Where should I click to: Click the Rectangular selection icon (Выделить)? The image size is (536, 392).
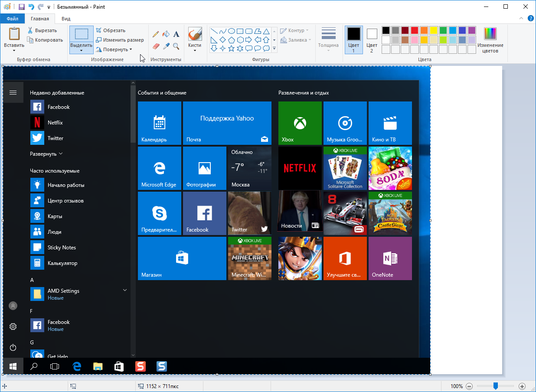pos(81,34)
